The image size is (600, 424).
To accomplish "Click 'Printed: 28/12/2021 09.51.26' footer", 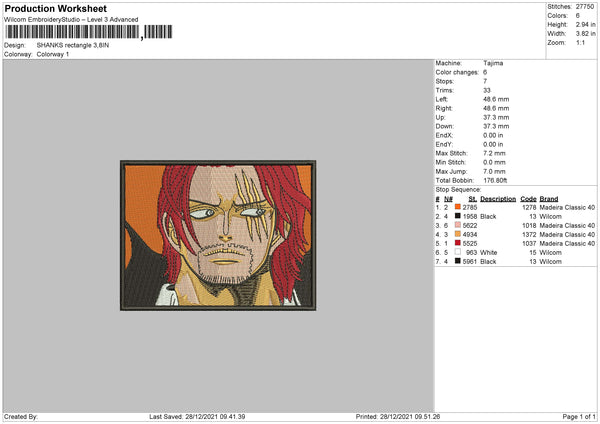I will coord(398,416).
